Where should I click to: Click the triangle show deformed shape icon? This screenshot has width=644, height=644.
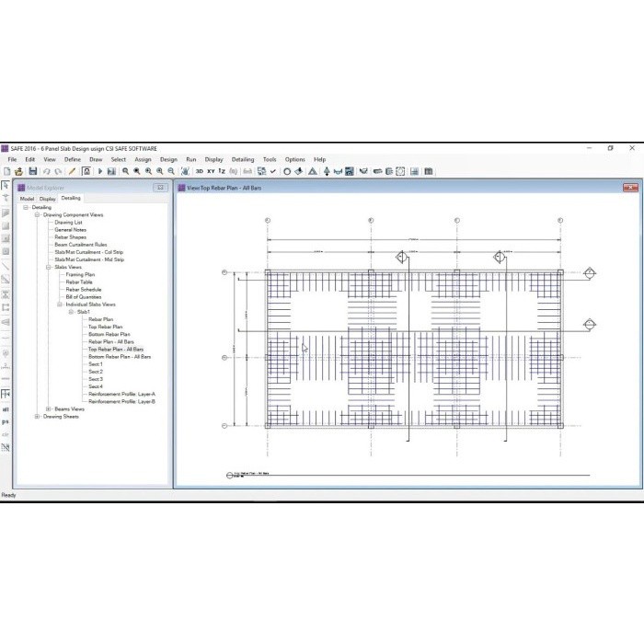(313, 171)
